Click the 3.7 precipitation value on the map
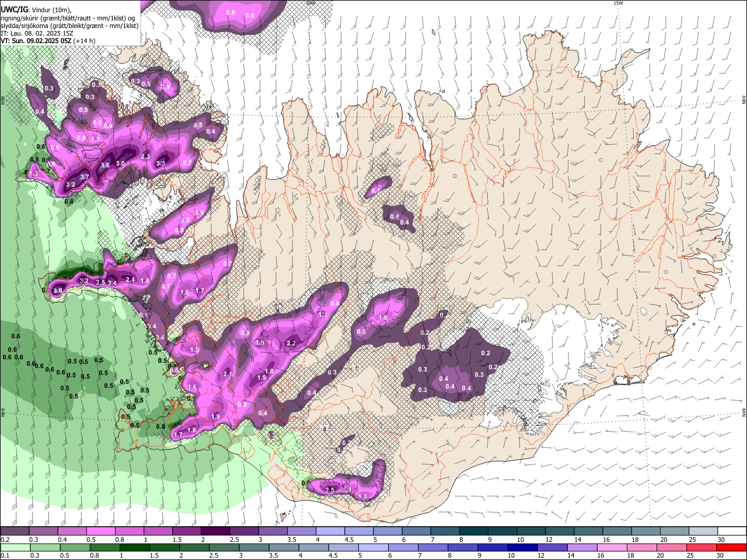 coord(84,177)
